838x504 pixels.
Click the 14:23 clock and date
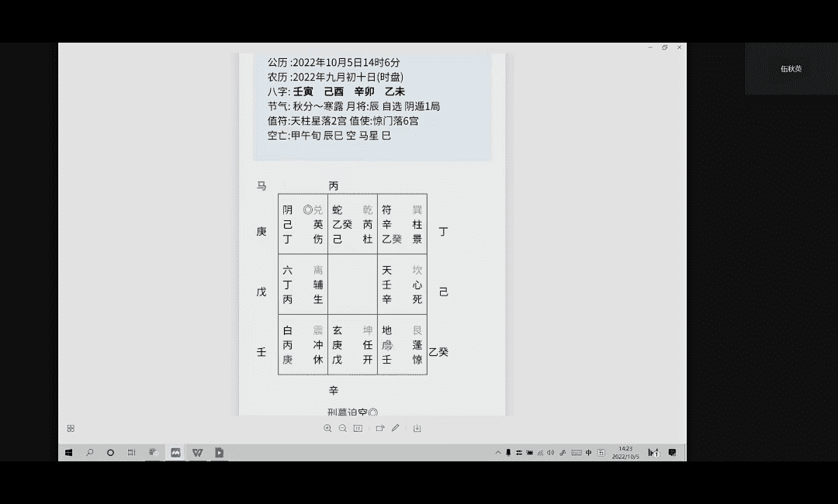pos(625,452)
